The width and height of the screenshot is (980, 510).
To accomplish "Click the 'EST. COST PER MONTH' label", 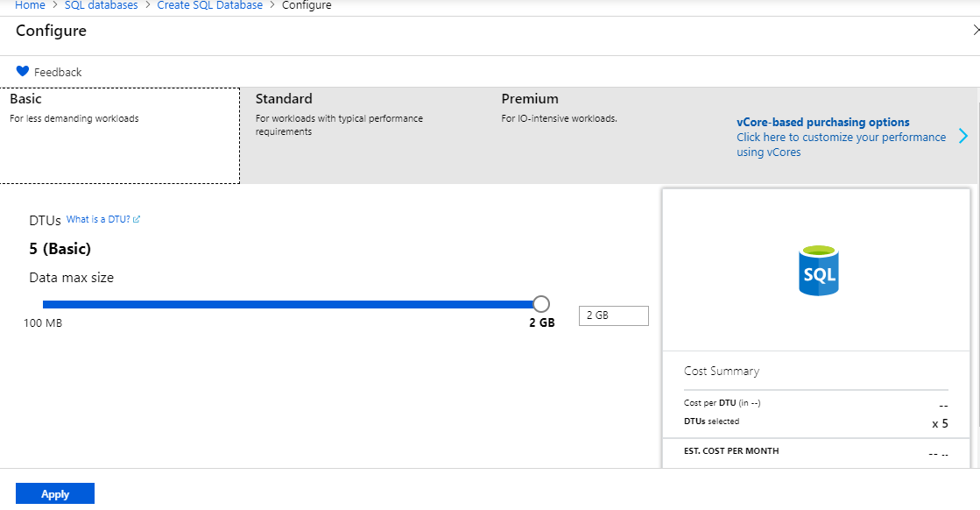I will (731, 450).
